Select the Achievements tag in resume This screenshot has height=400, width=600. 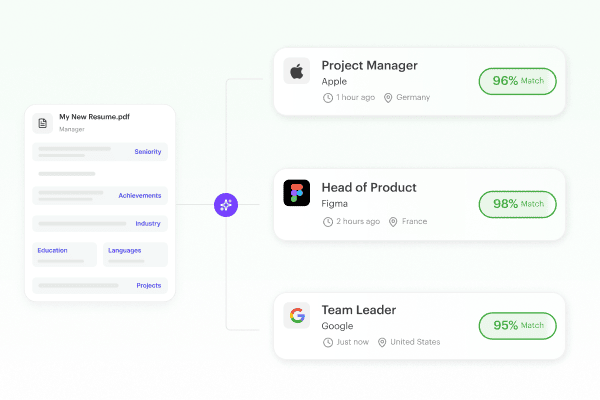(x=140, y=196)
